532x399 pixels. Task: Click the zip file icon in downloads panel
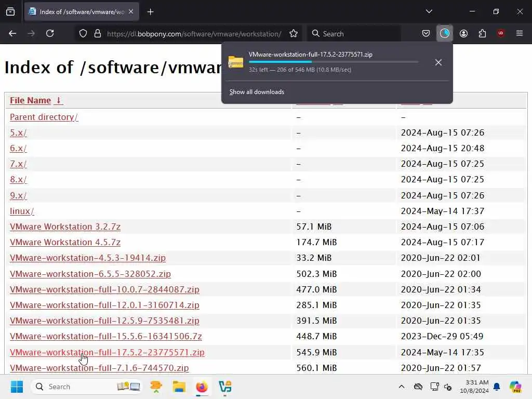click(x=236, y=62)
